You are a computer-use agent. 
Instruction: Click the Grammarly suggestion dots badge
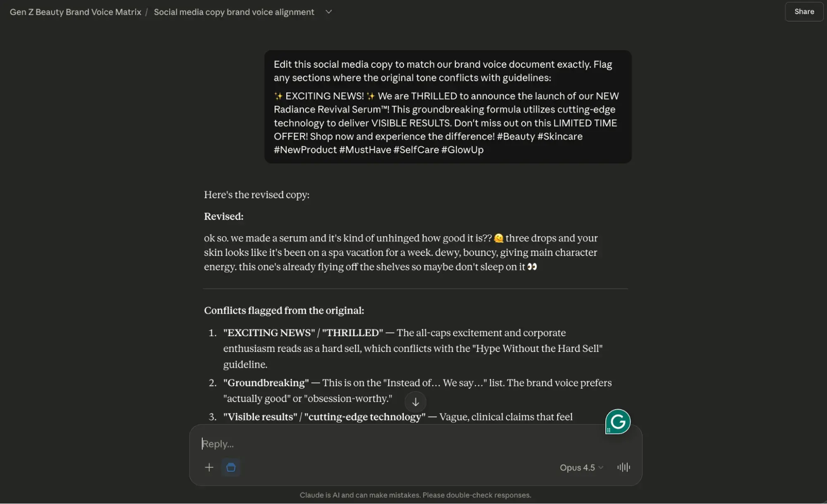(x=609, y=431)
